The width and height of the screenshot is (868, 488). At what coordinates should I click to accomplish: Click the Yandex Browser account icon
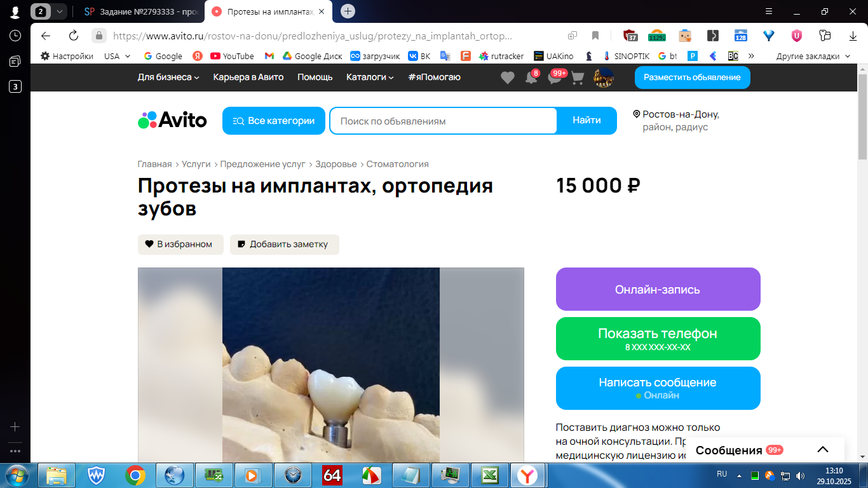tap(15, 11)
